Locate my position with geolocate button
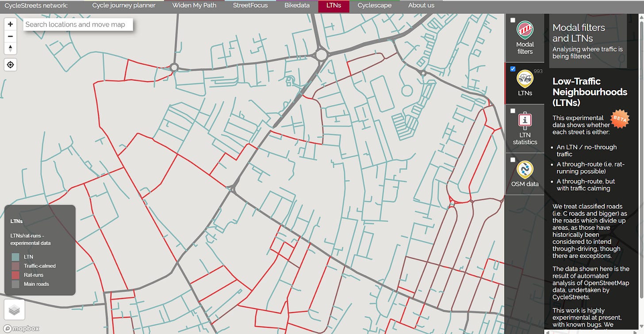The width and height of the screenshot is (644, 334). pyautogui.click(x=10, y=65)
